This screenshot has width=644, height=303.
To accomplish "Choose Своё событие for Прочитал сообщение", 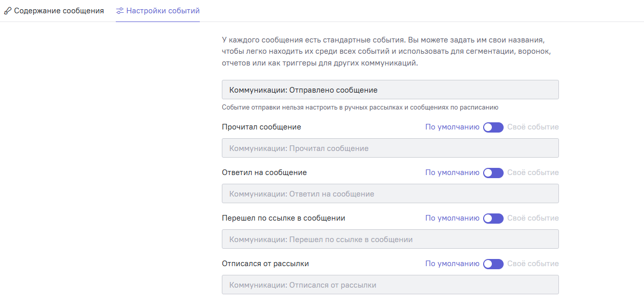I will (x=533, y=127).
